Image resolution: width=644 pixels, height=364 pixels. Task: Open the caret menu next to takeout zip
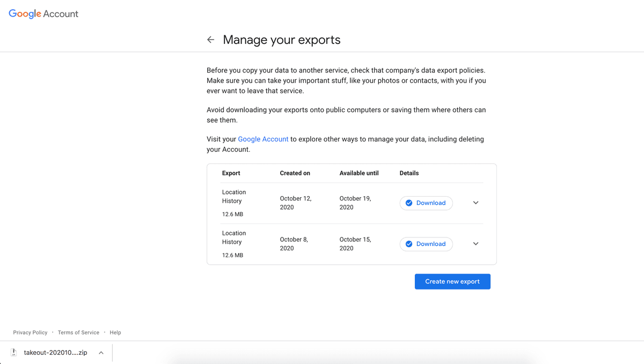pos(101,353)
